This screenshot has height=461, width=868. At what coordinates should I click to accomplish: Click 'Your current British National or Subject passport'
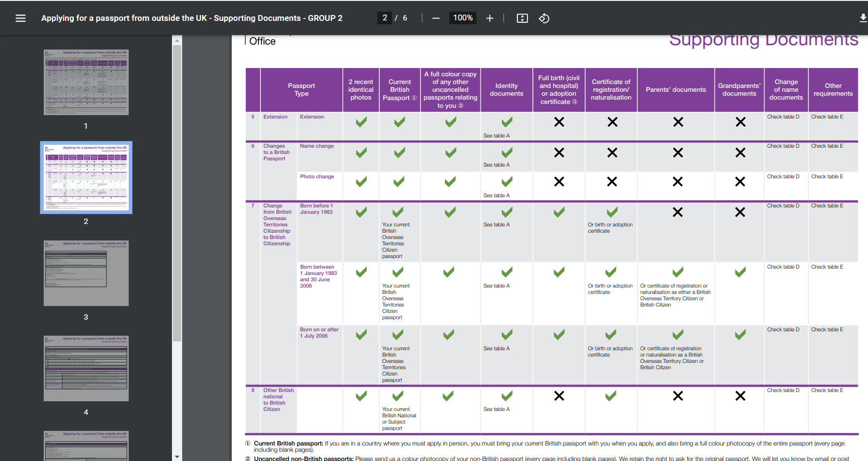[x=399, y=419]
